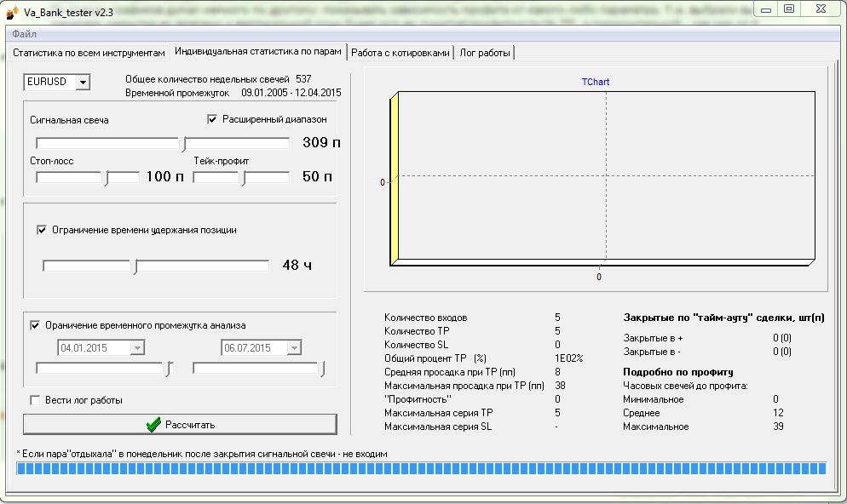
Task: Click the Максимальное value 39
Action: [x=778, y=427]
